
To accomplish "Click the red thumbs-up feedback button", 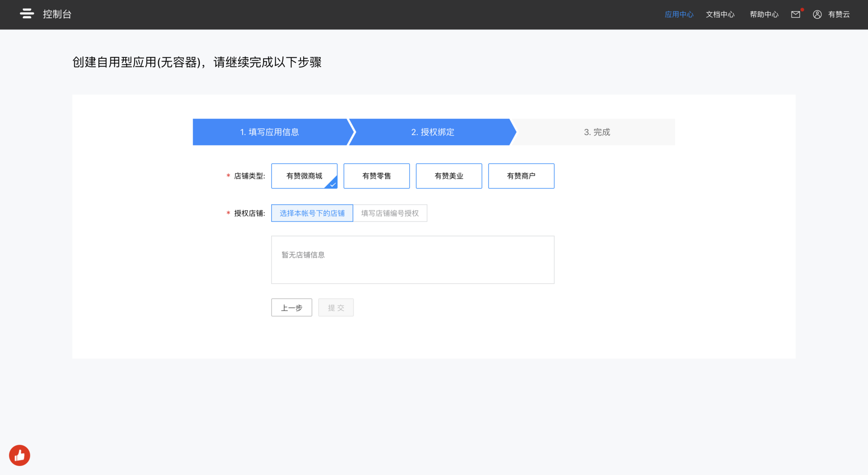I will click(19, 455).
